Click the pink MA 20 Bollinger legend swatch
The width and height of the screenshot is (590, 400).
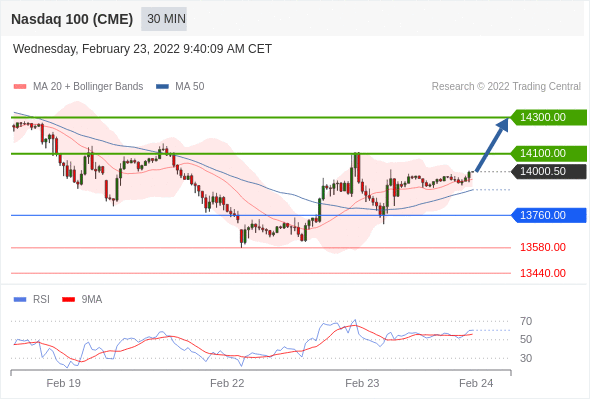coord(20,87)
